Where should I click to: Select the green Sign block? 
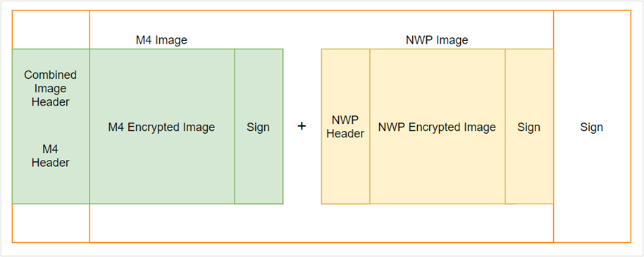point(259,127)
